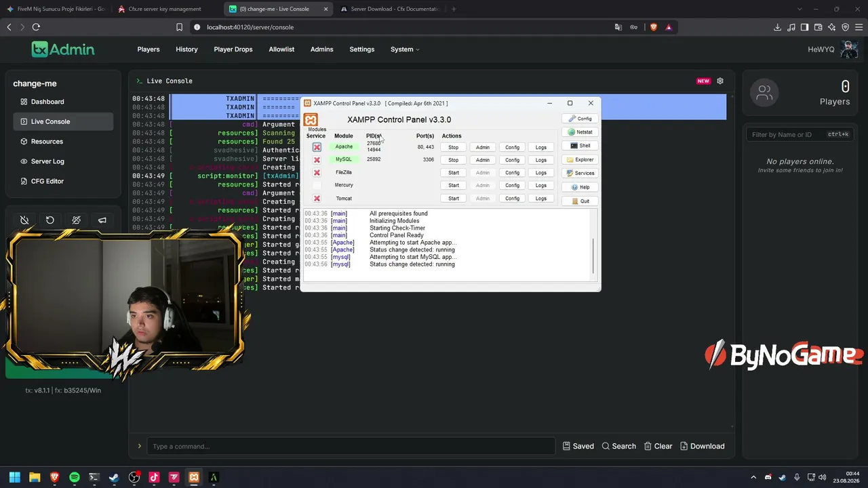Click the XAMPP orange logo icon
Screen dimensions: 868x488
(x=311, y=120)
